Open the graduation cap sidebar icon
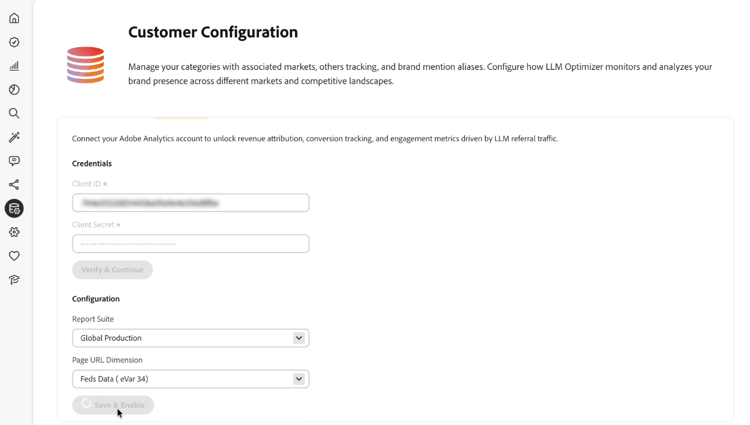 tap(14, 280)
